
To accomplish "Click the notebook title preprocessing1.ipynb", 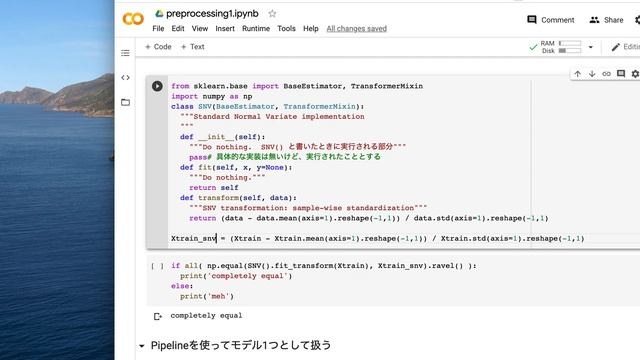I will 212,13.
